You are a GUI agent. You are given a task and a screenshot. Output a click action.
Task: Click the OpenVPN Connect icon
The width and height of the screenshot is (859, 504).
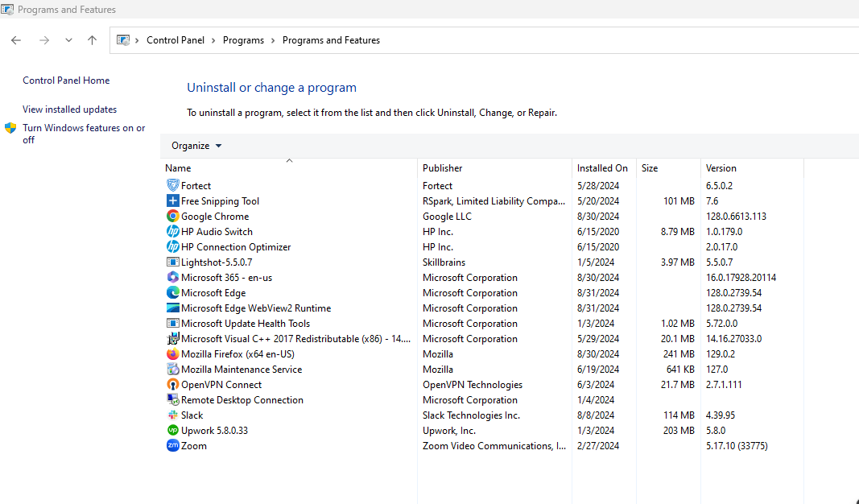(171, 384)
